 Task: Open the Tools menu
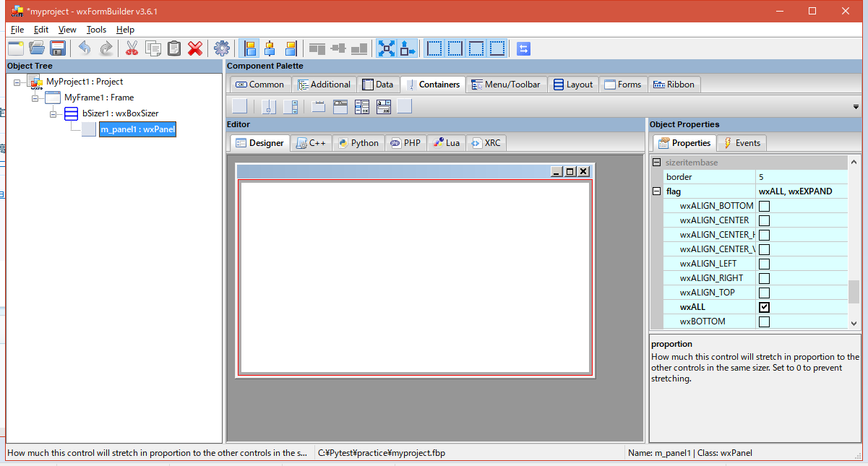pos(96,30)
